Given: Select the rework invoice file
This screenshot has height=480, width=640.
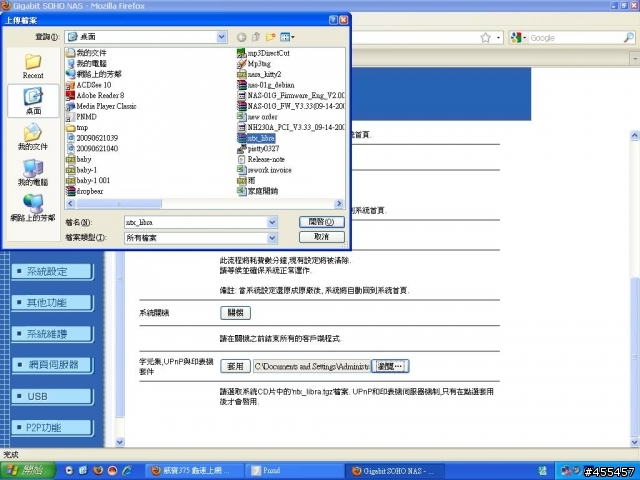Looking at the screenshot, I should tap(264, 170).
